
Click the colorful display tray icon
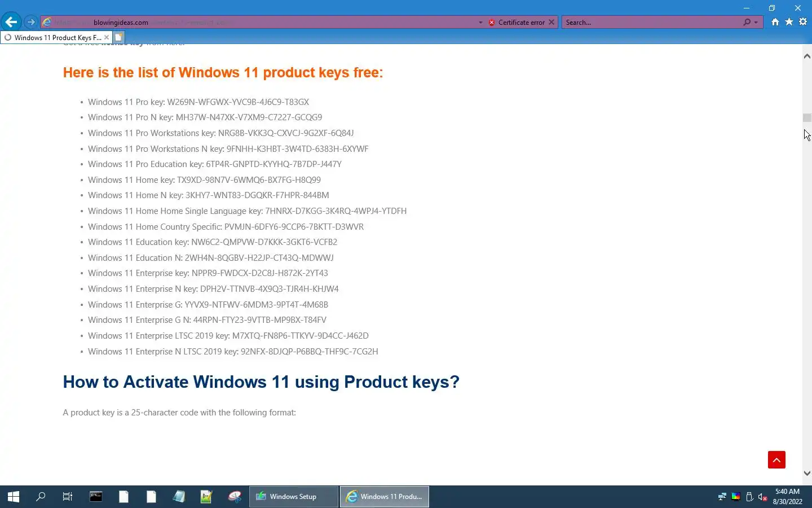click(x=736, y=497)
